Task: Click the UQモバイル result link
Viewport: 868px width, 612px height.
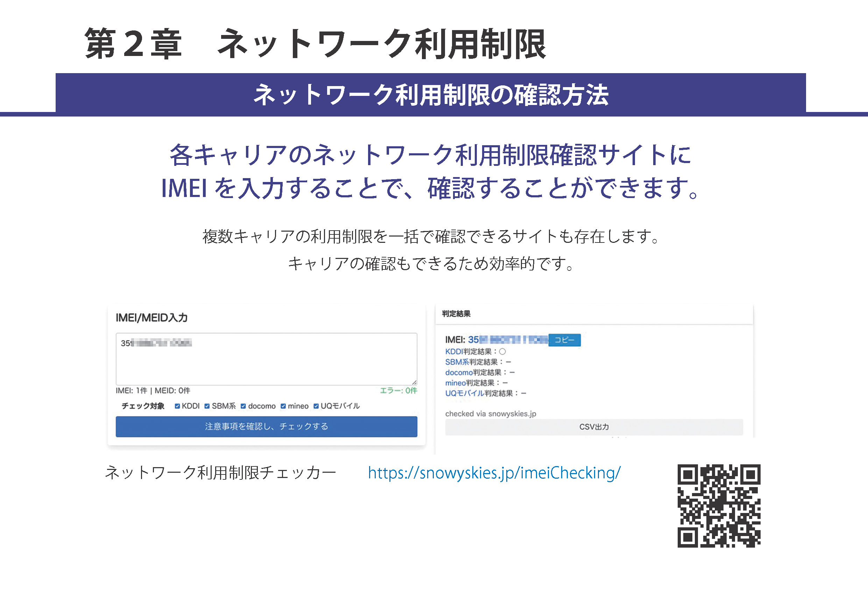Action: (x=465, y=393)
